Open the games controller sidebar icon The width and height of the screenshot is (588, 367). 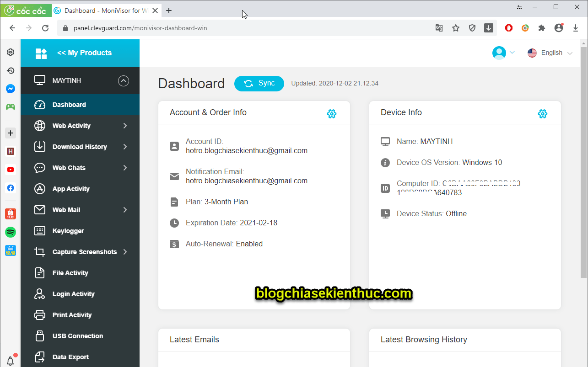pyautogui.click(x=10, y=106)
